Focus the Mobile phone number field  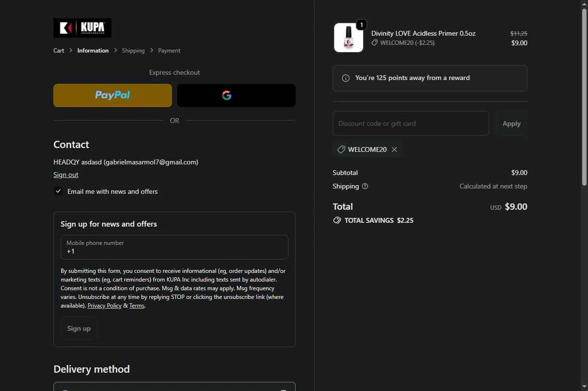coord(174,247)
